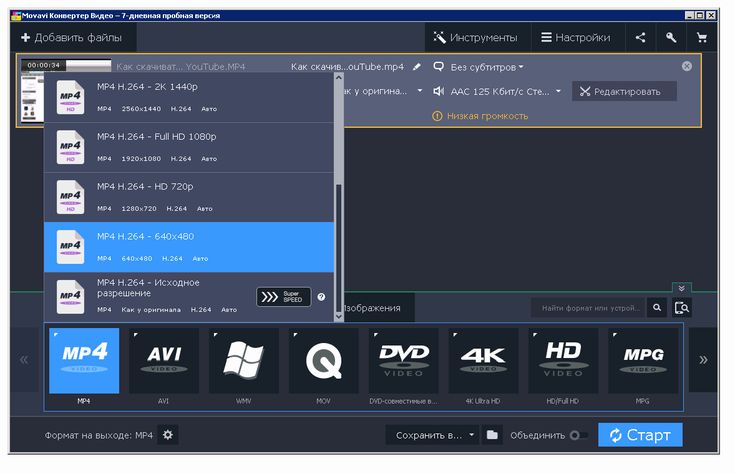This screenshot has height=474, width=735.
Task: Open the Инструменты tools menu
Action: click(x=475, y=38)
